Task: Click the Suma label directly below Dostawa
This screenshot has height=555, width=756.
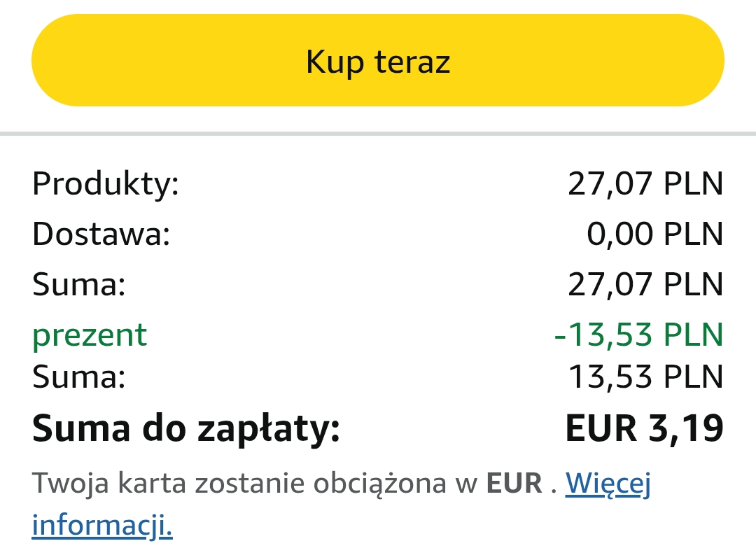Action: click(x=79, y=284)
